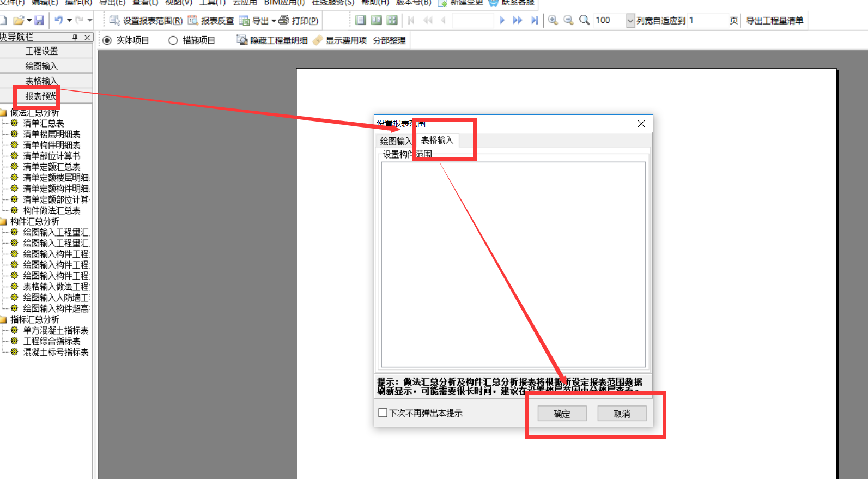Click the 报表反查 toolbar item
The image size is (868, 479).
click(210, 21)
